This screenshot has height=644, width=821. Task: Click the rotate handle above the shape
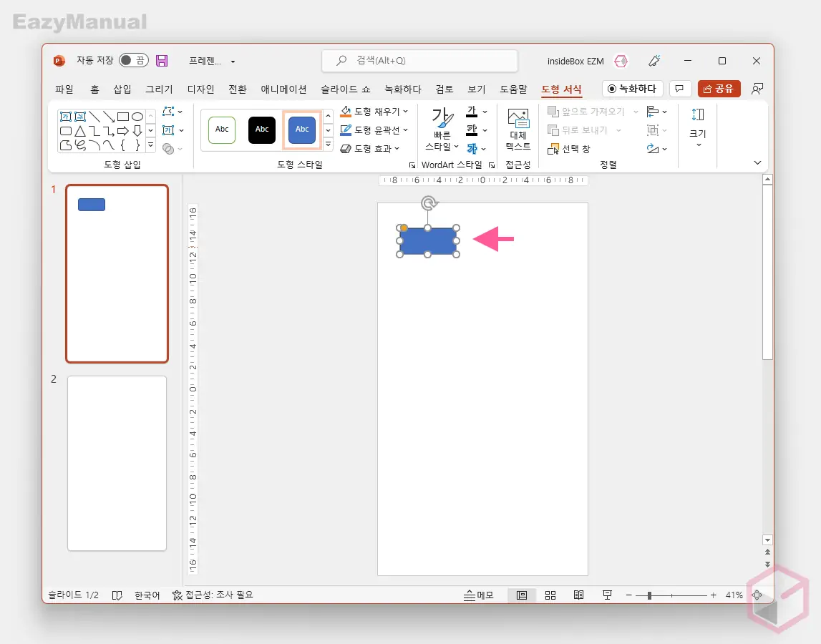[428, 203]
